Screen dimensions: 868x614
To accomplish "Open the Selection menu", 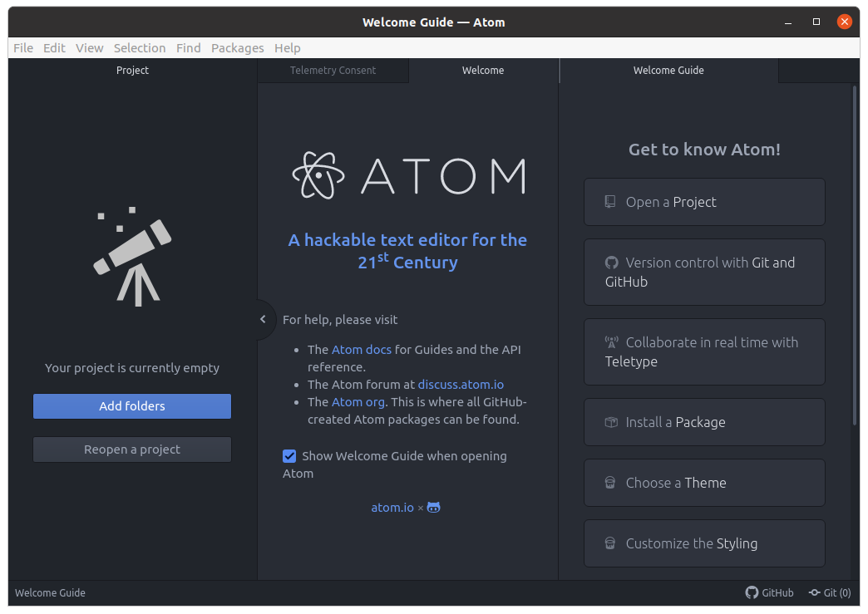I will point(140,48).
